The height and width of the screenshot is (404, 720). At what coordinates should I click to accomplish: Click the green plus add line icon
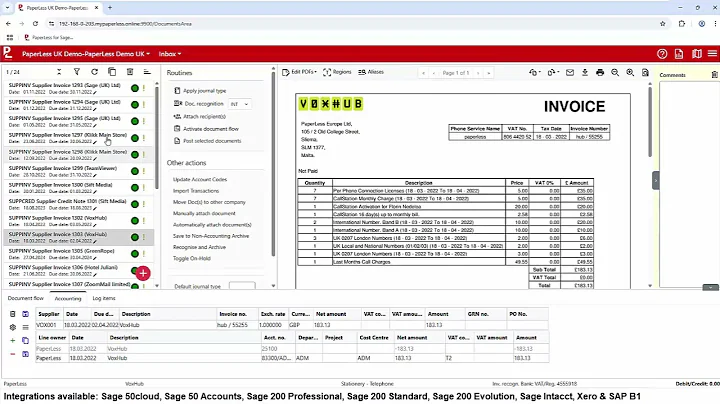pos(12,341)
